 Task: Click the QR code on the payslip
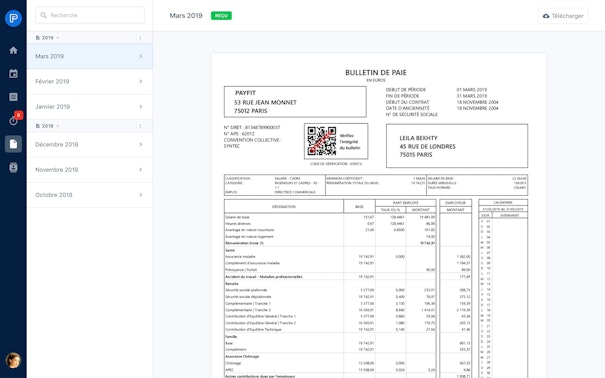point(321,141)
